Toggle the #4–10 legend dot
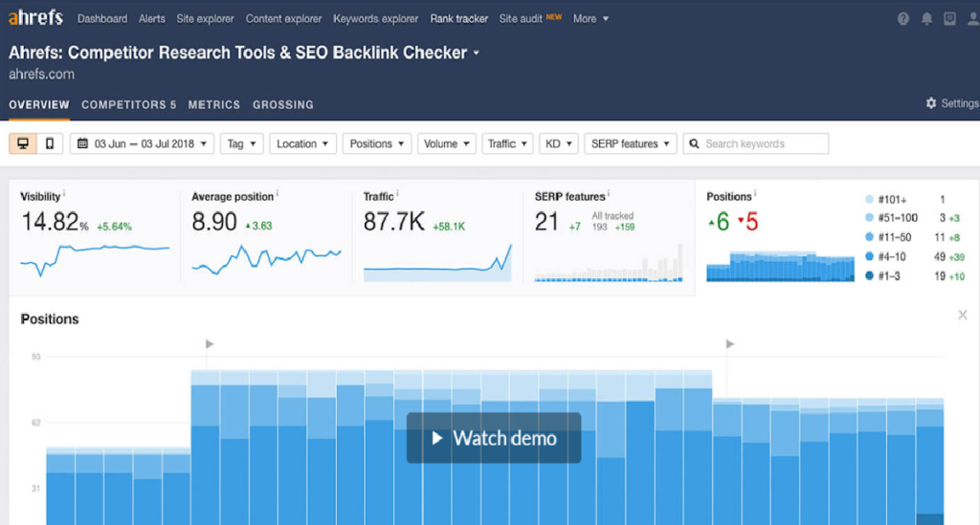The width and height of the screenshot is (980, 525). (x=869, y=256)
